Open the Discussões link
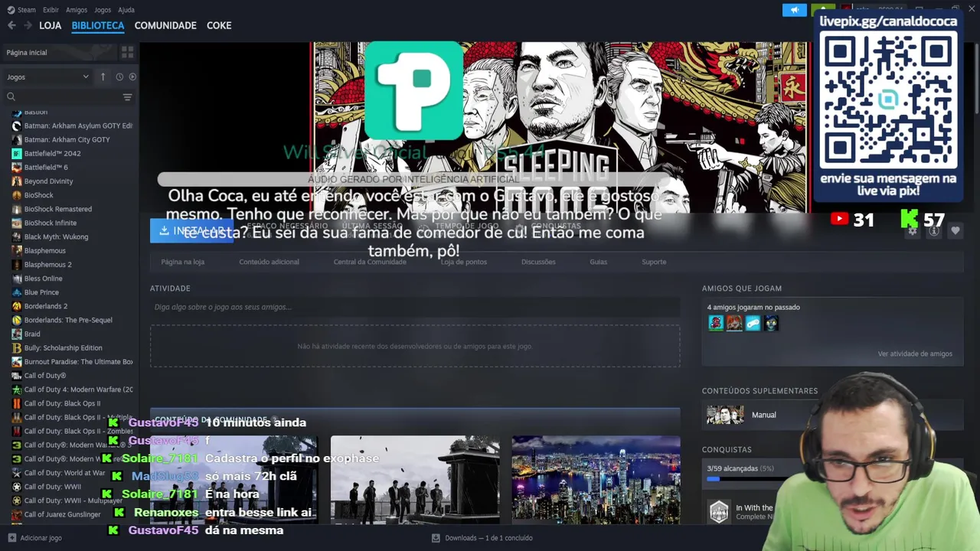The image size is (980, 551). tap(538, 262)
